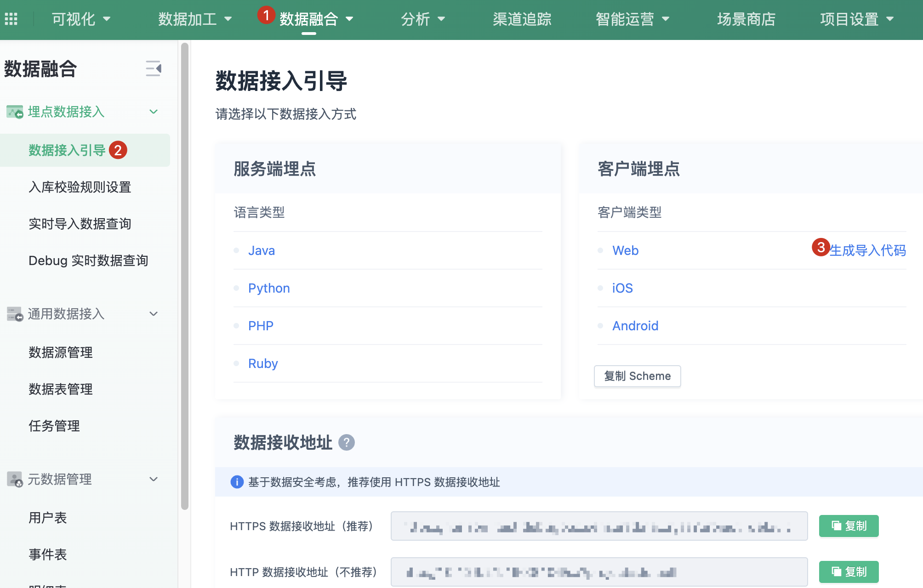
Task: Expand the 项目设置 dropdown
Action: pyautogui.click(x=857, y=19)
